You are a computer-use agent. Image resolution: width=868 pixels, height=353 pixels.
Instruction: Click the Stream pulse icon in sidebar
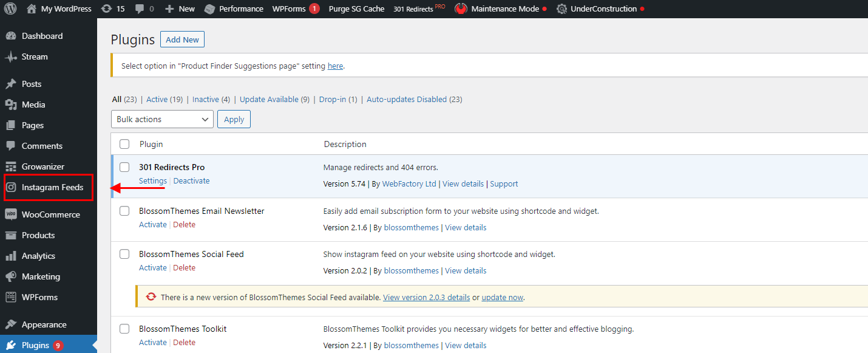click(11, 57)
